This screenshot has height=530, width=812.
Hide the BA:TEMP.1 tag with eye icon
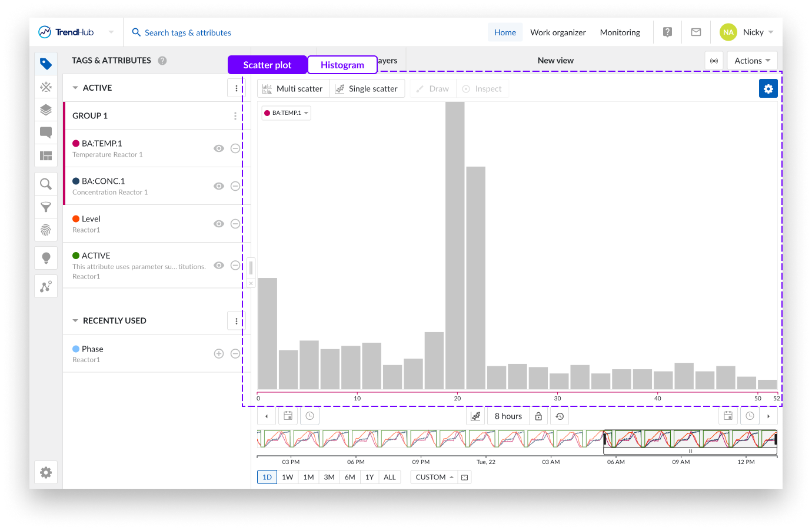(219, 148)
